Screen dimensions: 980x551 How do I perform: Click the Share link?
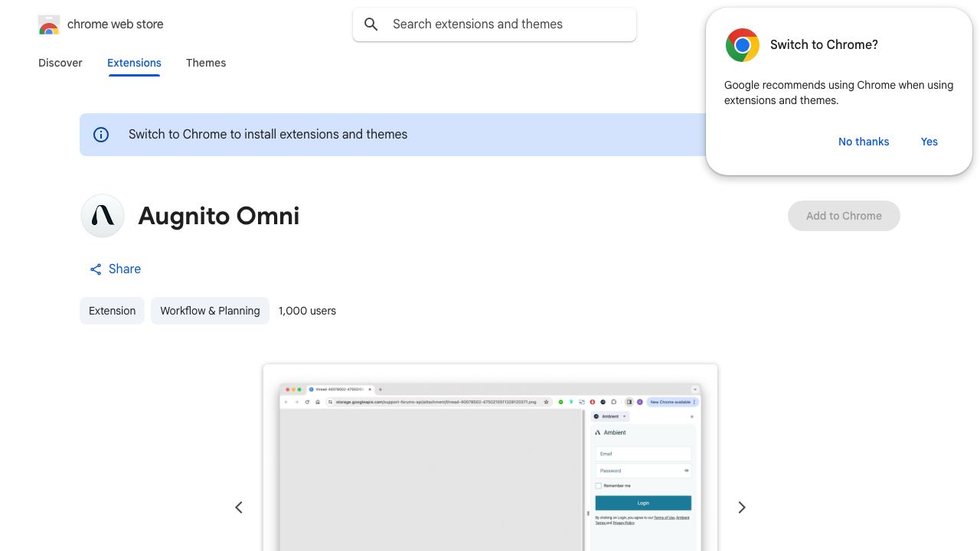(x=115, y=269)
